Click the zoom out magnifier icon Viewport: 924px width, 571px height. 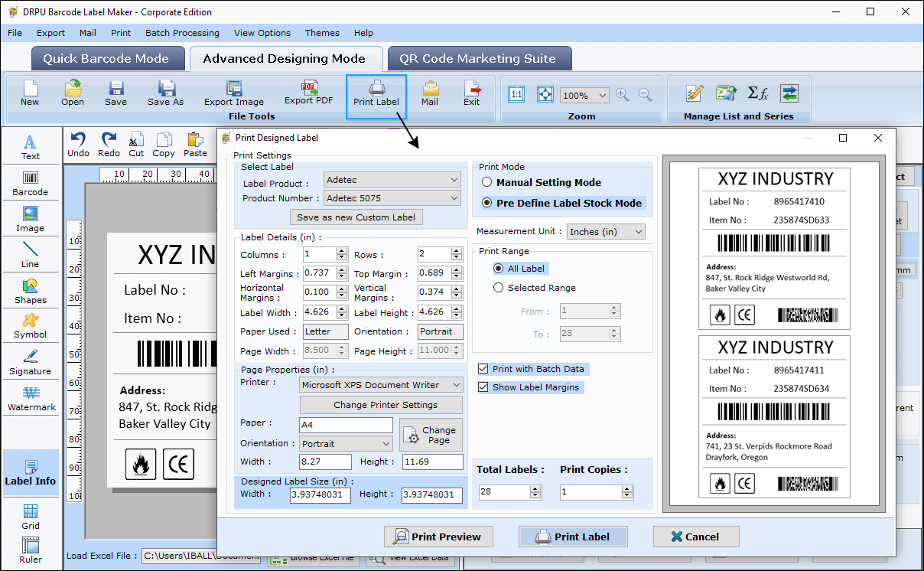click(646, 95)
